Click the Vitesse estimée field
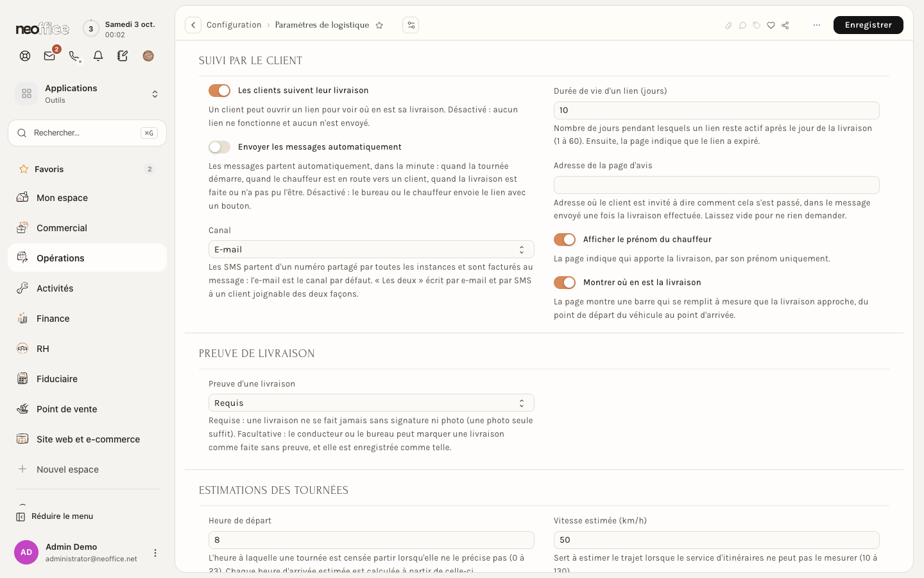Viewport: 924px width, 578px height. (716, 540)
